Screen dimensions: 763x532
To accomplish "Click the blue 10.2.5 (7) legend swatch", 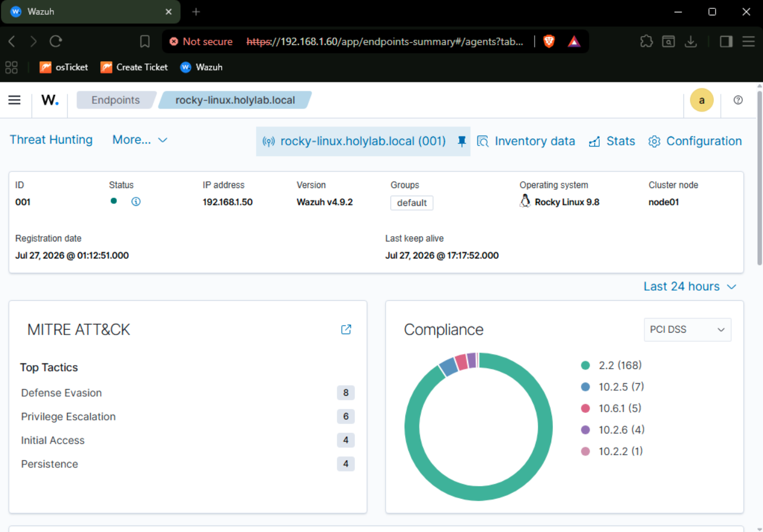I will [x=586, y=387].
